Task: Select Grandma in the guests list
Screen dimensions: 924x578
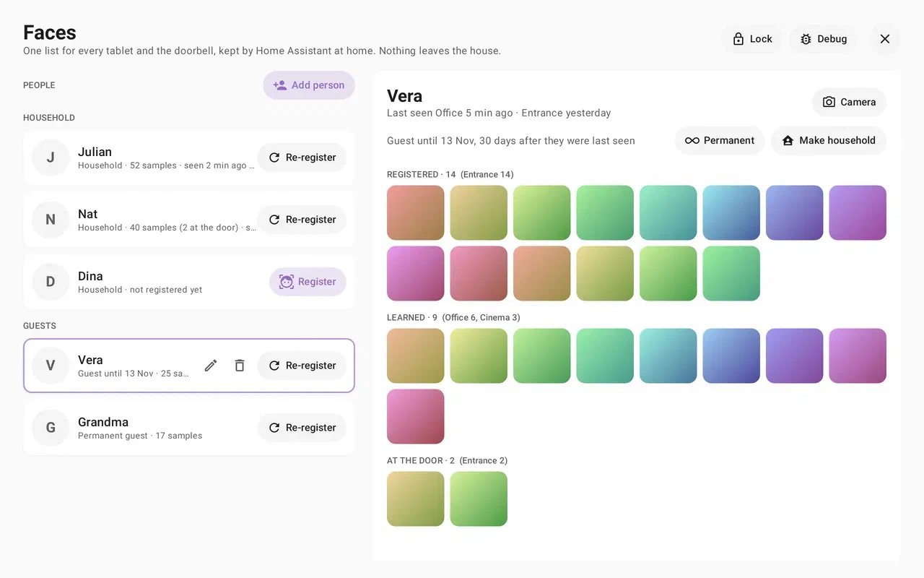Action: click(189, 428)
